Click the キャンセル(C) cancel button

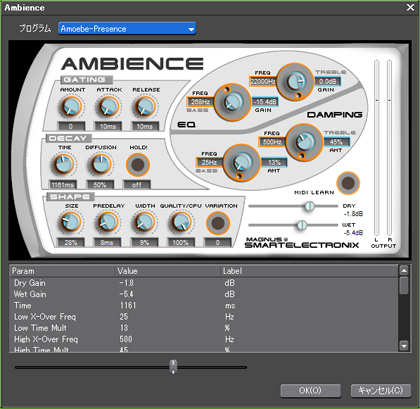point(381,390)
